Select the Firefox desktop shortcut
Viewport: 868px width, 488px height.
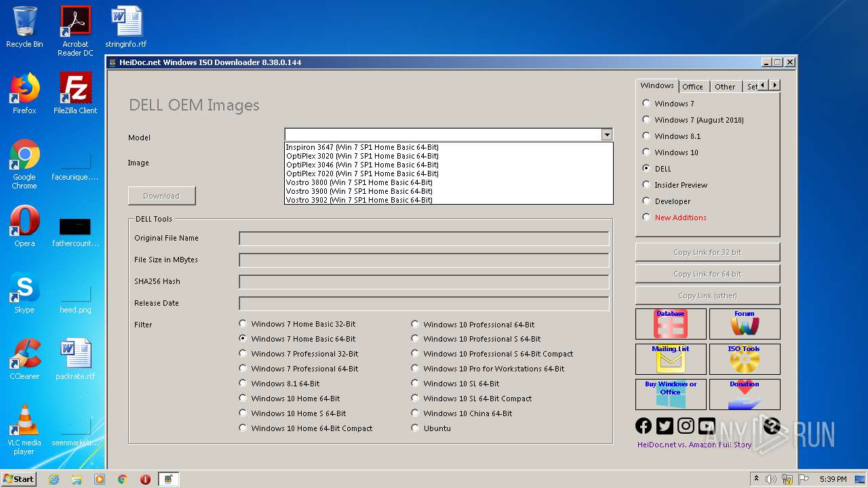coord(24,94)
